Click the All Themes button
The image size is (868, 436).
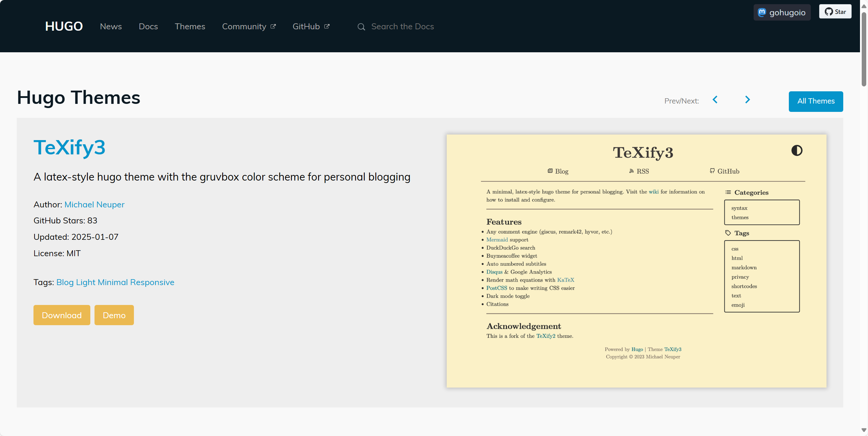[x=816, y=101]
